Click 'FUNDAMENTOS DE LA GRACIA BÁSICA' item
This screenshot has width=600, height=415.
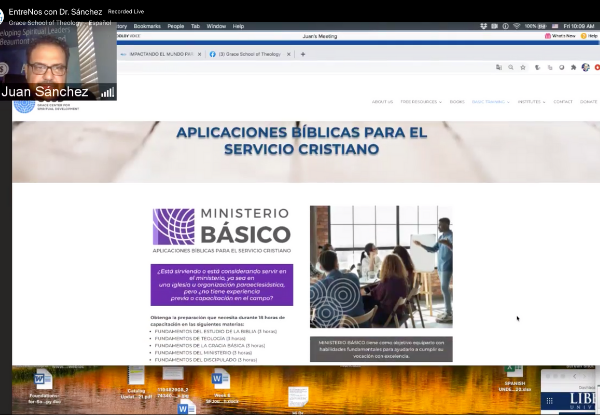[x=210, y=345]
